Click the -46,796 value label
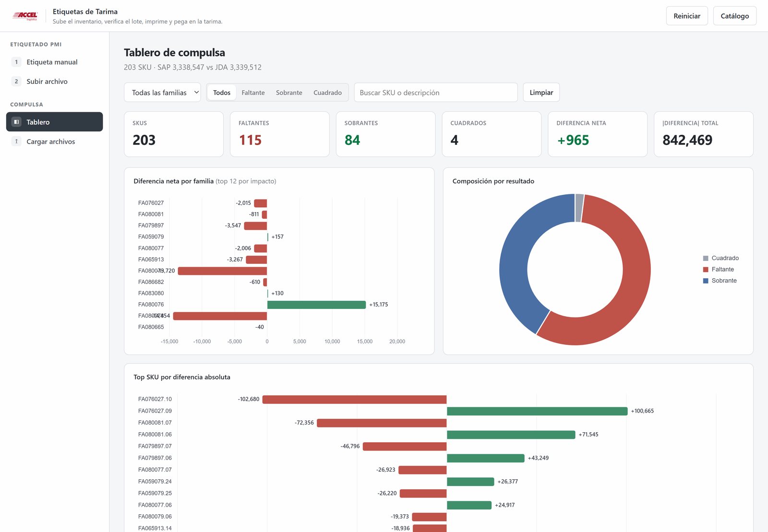The height and width of the screenshot is (532, 768). tap(350, 446)
